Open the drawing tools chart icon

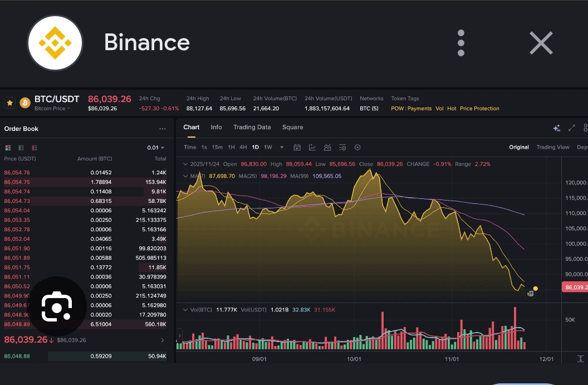tap(312, 148)
